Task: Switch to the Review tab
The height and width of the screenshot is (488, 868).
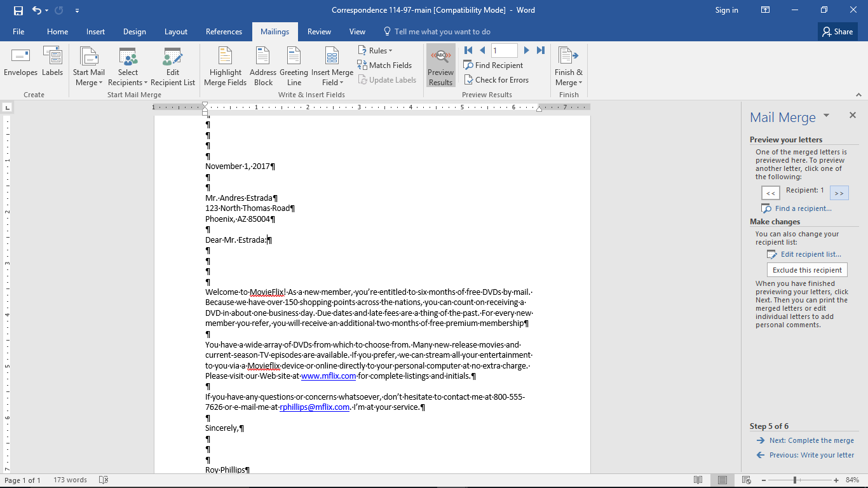Action: tap(319, 31)
